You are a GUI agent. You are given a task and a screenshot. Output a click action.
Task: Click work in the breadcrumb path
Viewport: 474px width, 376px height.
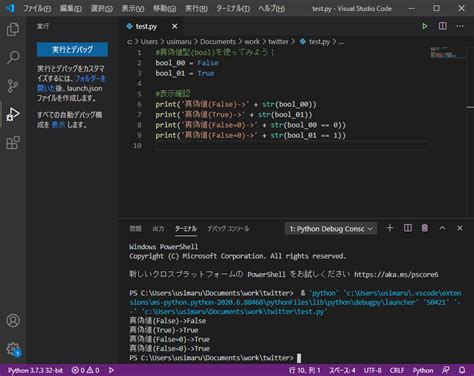pyautogui.click(x=252, y=42)
